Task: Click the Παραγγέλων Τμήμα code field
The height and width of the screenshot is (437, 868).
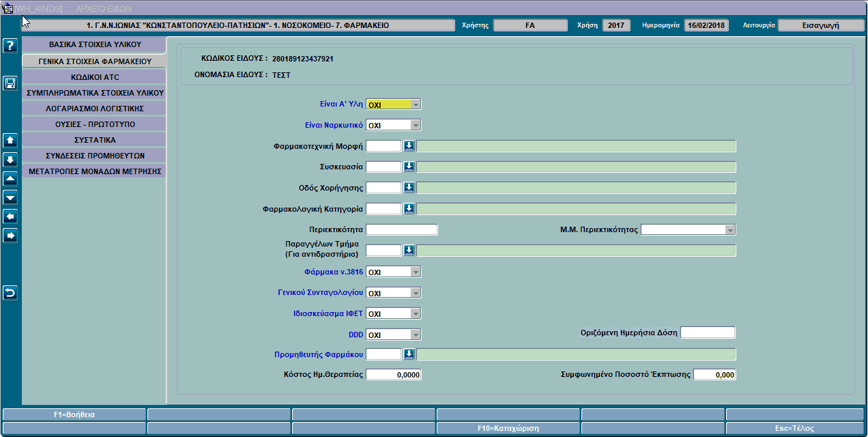Action: [x=384, y=251]
